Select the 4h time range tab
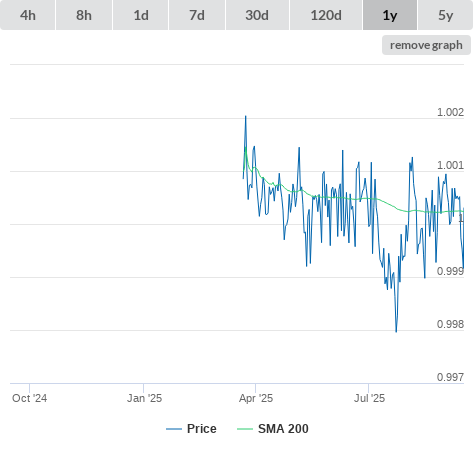 click(28, 15)
